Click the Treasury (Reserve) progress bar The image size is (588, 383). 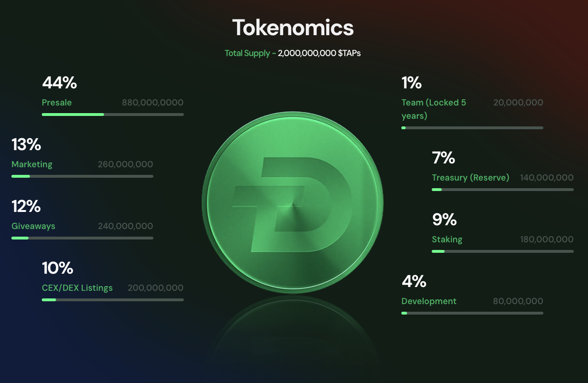(x=503, y=190)
